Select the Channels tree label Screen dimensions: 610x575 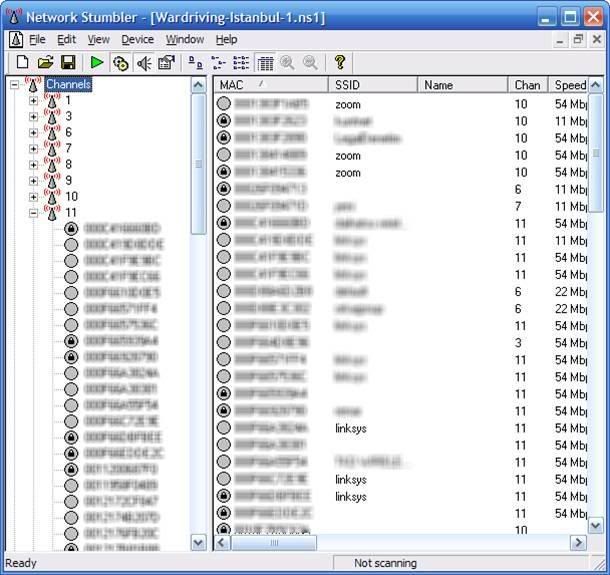[68, 84]
